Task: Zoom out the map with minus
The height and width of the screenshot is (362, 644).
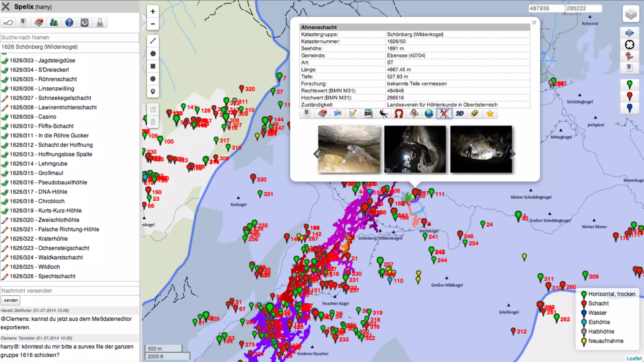Action: [x=153, y=24]
